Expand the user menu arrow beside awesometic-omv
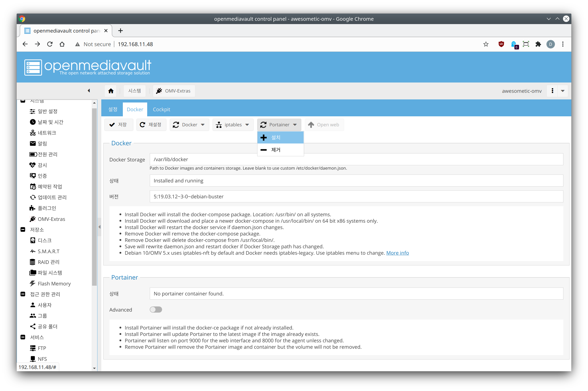Viewport: 588px width, 391px height. [x=563, y=91]
